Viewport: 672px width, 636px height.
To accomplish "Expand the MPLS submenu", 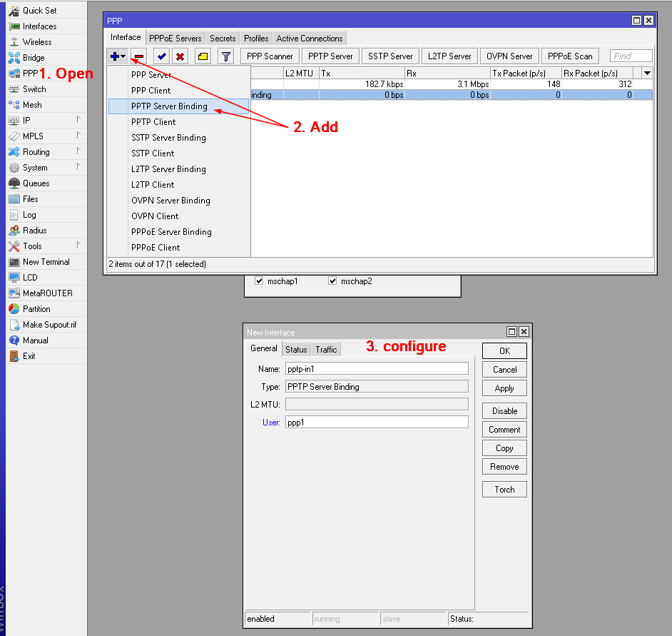I will [78, 136].
